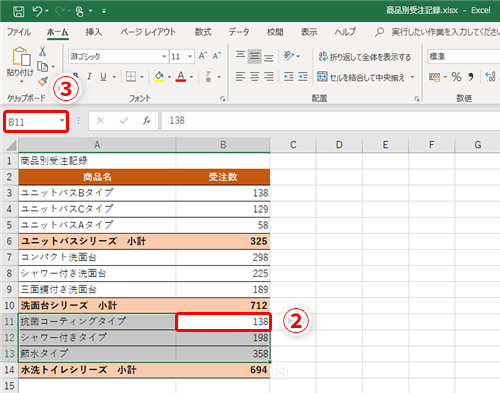500x393 pixels.
Task: Click the Paste (貼り付け) icon
Action: point(21,56)
